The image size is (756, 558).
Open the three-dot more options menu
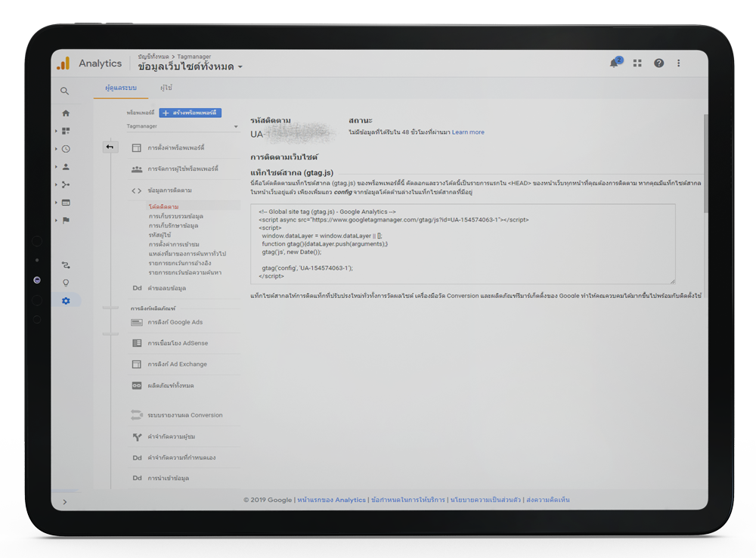[678, 64]
